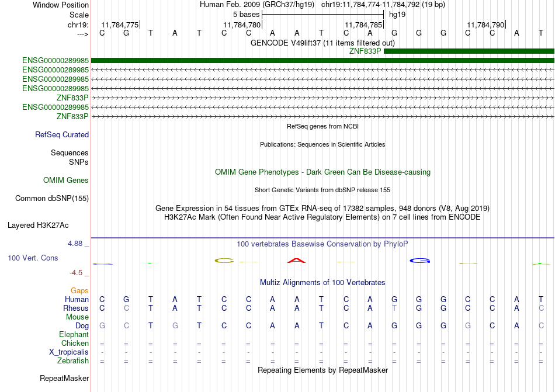
Task: Click the Common dbSNP(155) track label
Action: coord(52,198)
